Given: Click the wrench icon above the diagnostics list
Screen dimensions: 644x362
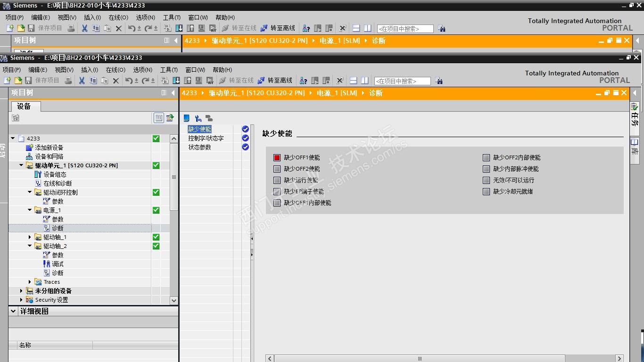Looking at the screenshot, I should point(198,118).
